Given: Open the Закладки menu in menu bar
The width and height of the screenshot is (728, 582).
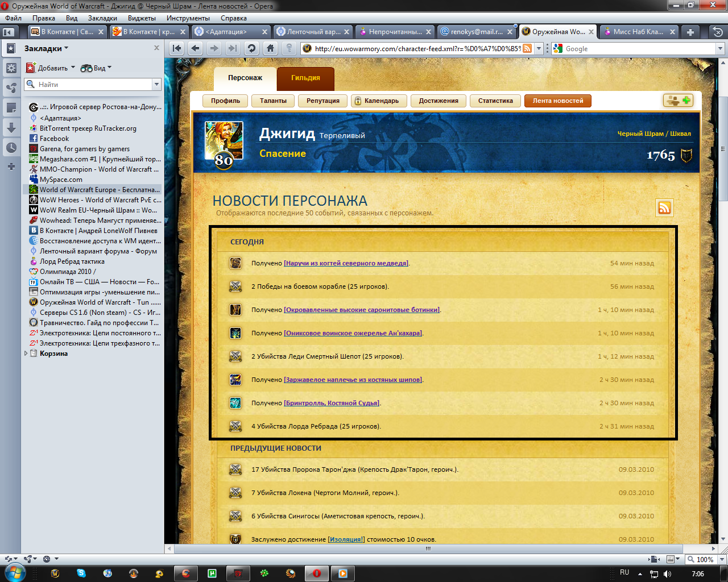Looking at the screenshot, I should (102, 18).
